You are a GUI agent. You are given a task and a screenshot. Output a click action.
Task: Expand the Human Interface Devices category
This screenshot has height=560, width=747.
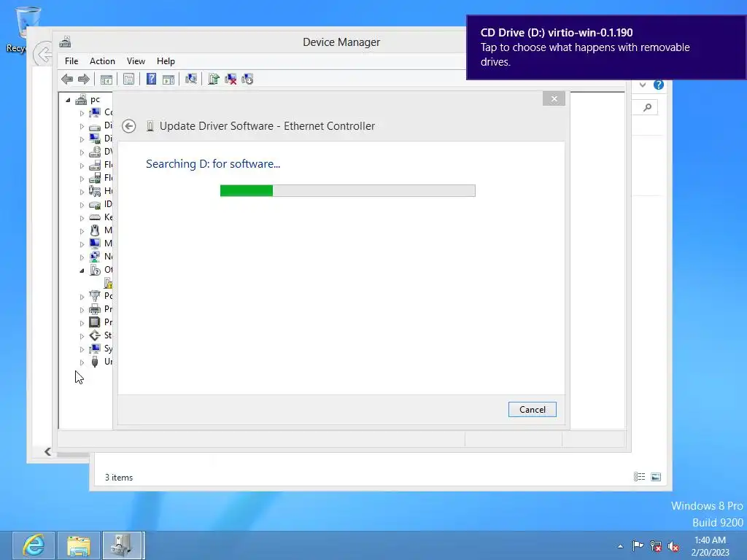pyautogui.click(x=82, y=192)
